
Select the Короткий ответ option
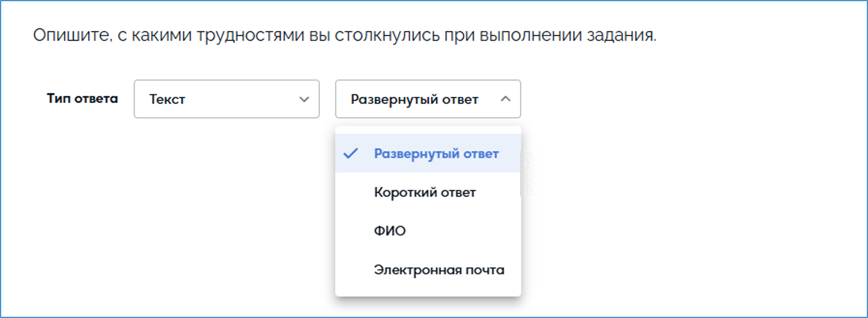click(x=425, y=192)
